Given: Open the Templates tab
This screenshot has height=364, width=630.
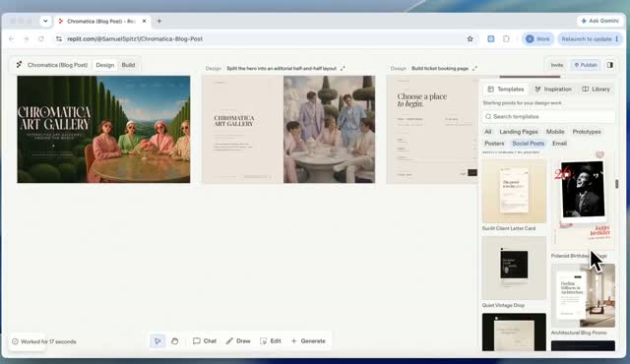Looking at the screenshot, I should click(506, 90).
